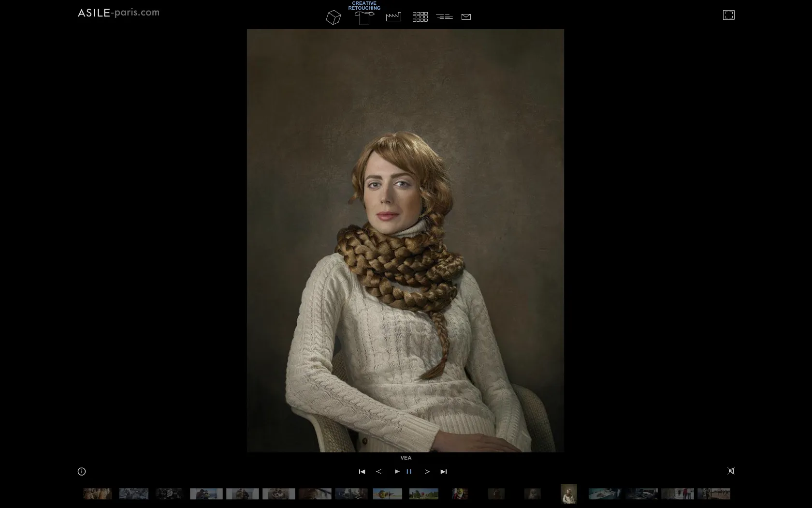Advance to the next image
812x508 pixels.
click(x=427, y=472)
